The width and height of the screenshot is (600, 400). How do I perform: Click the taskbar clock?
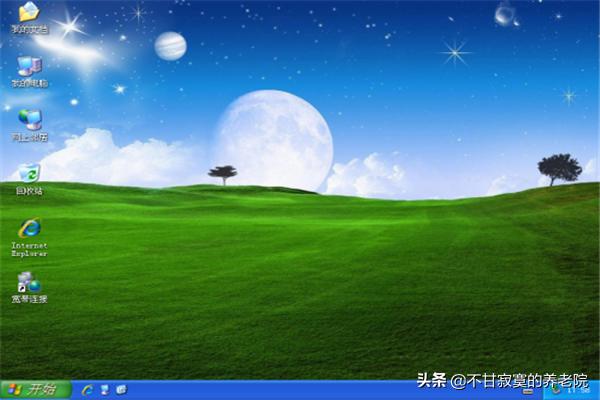(x=578, y=390)
